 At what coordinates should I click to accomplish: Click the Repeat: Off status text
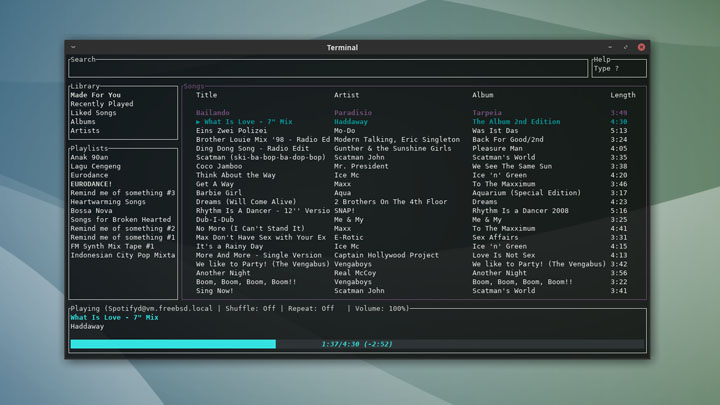tap(311, 309)
